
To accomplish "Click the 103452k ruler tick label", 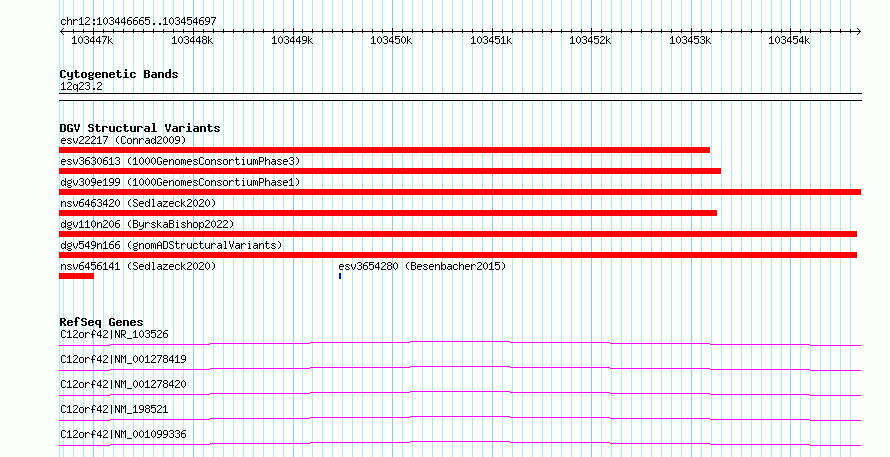I will (590, 41).
